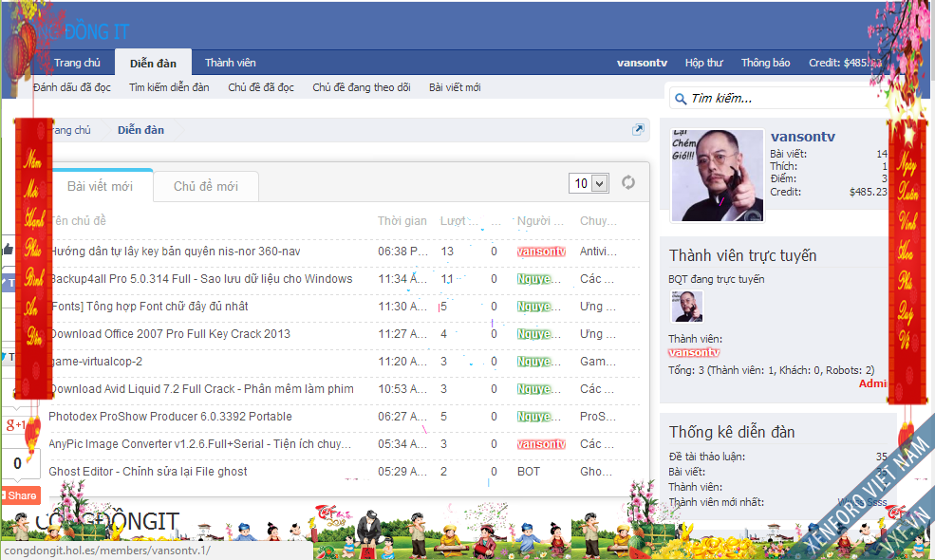Screen dimensions: 935x560
Task: Click poster Nguye... in the Backup4all row
Action: (538, 278)
